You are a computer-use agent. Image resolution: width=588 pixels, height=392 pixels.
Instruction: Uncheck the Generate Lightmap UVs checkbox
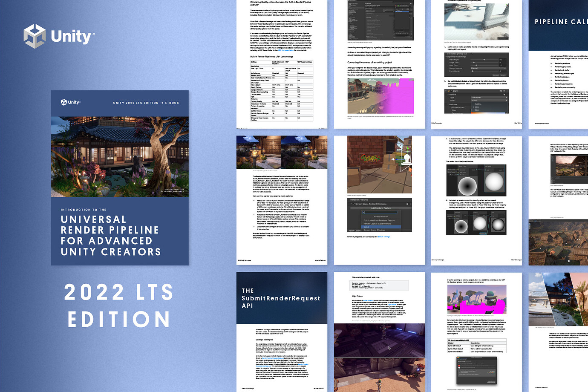pos(471,54)
